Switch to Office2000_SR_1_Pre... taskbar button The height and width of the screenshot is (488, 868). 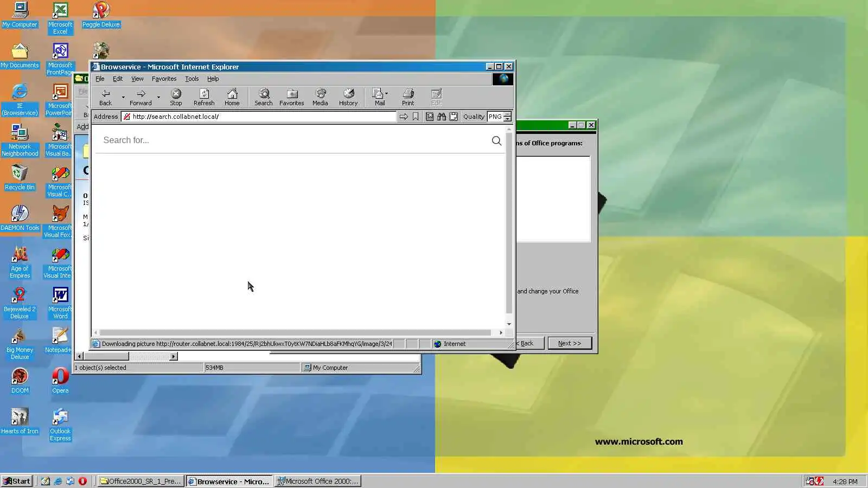click(x=141, y=481)
